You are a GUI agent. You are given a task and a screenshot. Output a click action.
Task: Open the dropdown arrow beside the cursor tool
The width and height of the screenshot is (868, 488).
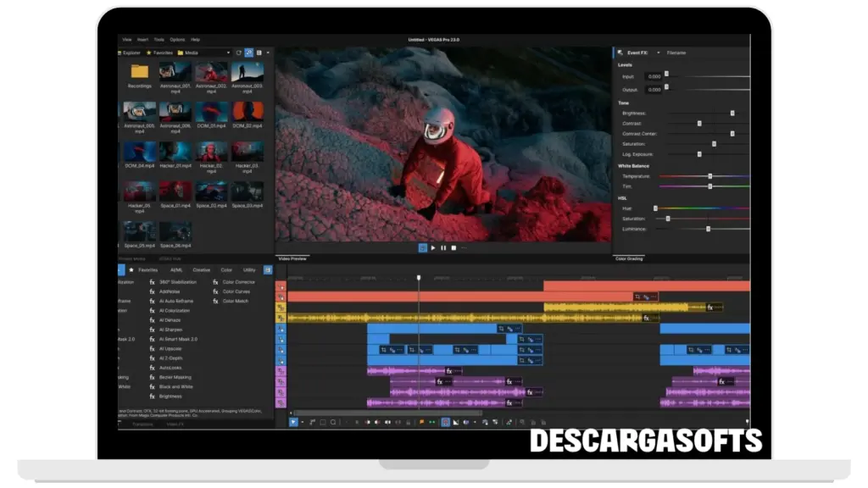[302, 422]
